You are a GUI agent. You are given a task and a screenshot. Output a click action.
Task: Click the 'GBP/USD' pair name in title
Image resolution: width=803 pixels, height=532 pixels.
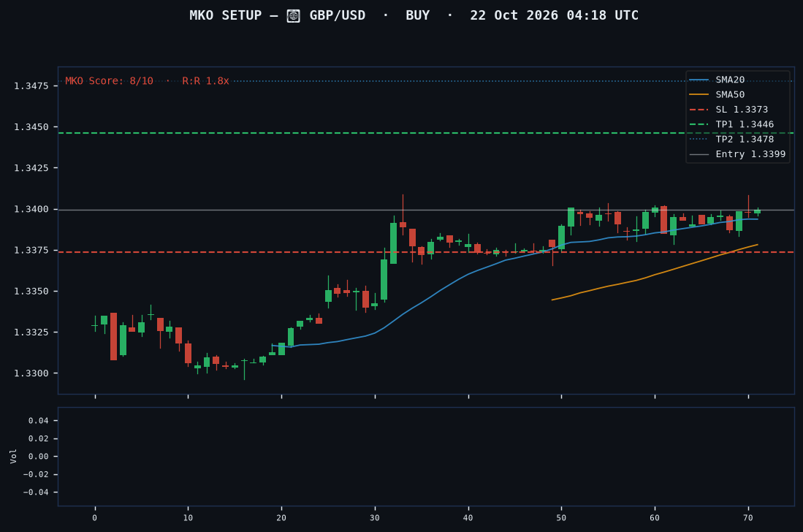338,15
